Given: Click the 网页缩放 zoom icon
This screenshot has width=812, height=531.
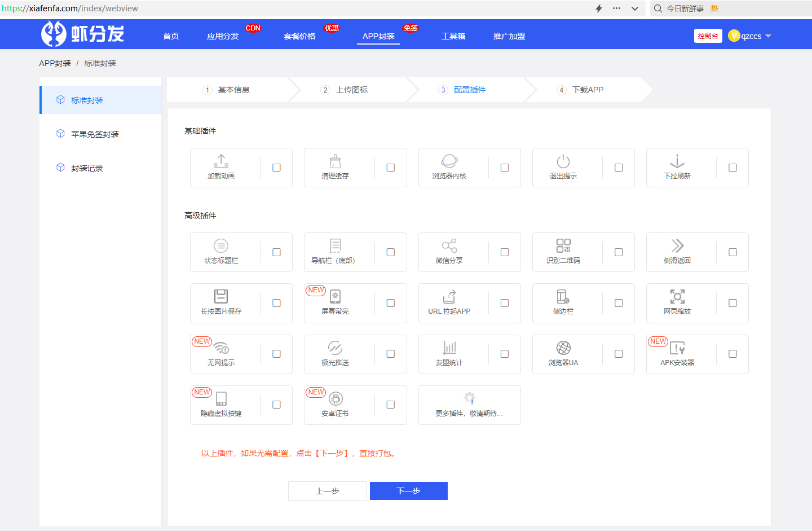Looking at the screenshot, I should point(677,297).
